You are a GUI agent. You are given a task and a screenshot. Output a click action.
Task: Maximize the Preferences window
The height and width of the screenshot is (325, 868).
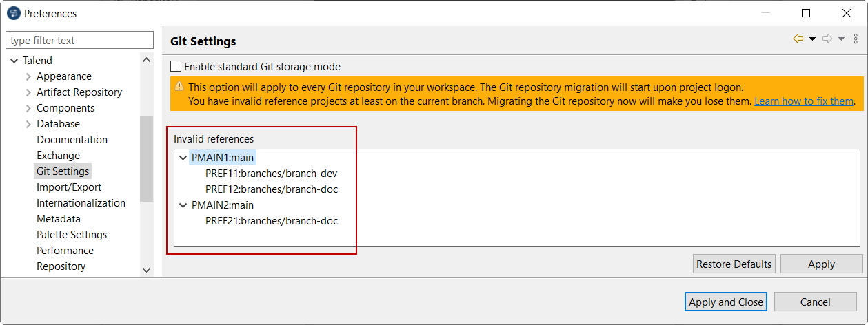806,13
